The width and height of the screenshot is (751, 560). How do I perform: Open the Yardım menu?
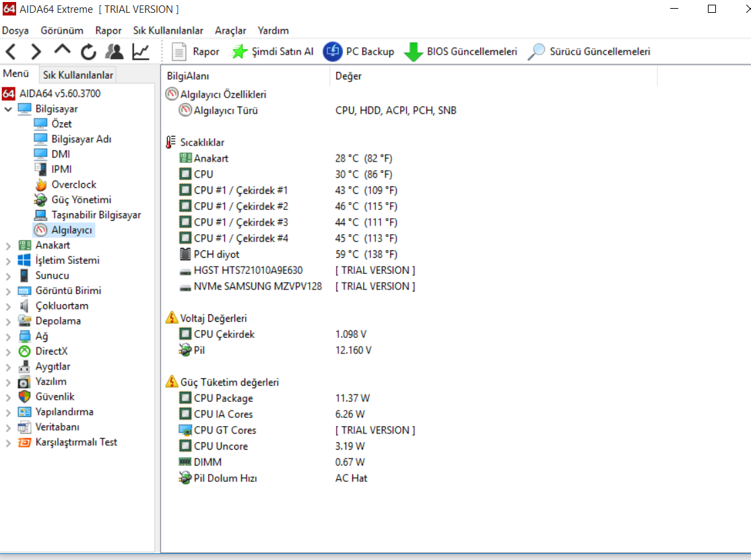point(273,31)
